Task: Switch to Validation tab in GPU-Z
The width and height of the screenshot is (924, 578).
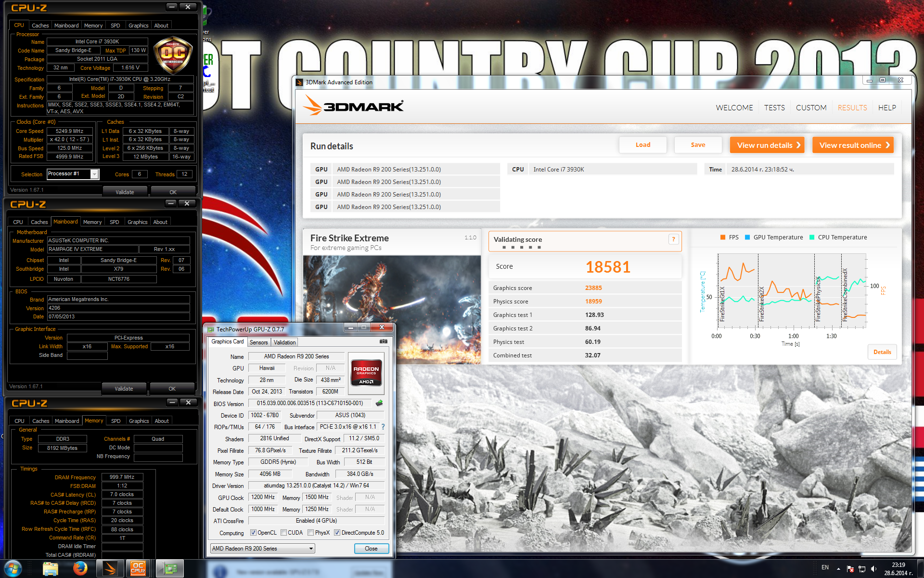Action: point(284,342)
